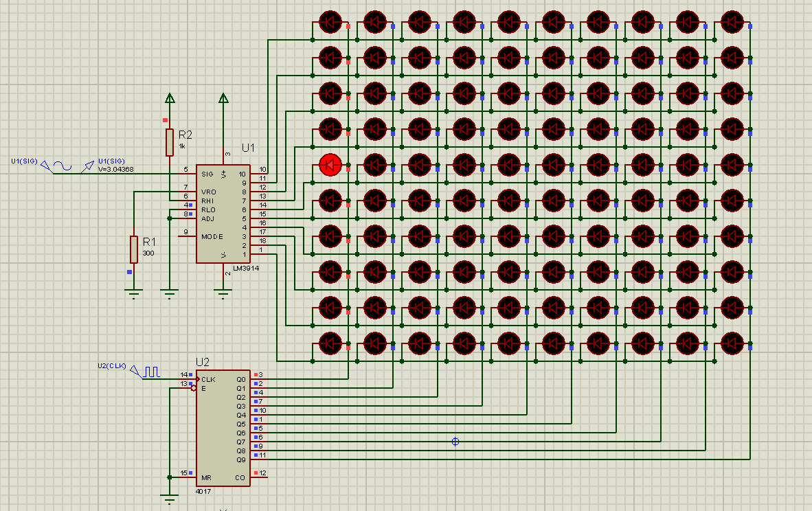Image resolution: width=812 pixels, height=511 pixels.
Task: Click the ADJ pin label on U1
Action: (x=207, y=218)
